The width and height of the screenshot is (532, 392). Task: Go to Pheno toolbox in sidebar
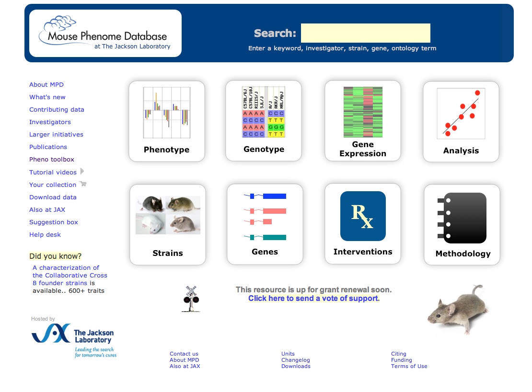(52, 160)
